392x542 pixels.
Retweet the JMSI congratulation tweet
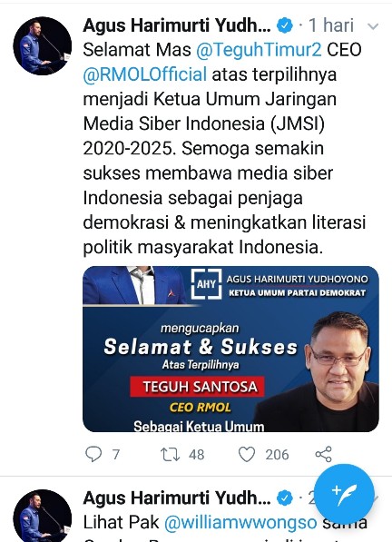tap(171, 454)
